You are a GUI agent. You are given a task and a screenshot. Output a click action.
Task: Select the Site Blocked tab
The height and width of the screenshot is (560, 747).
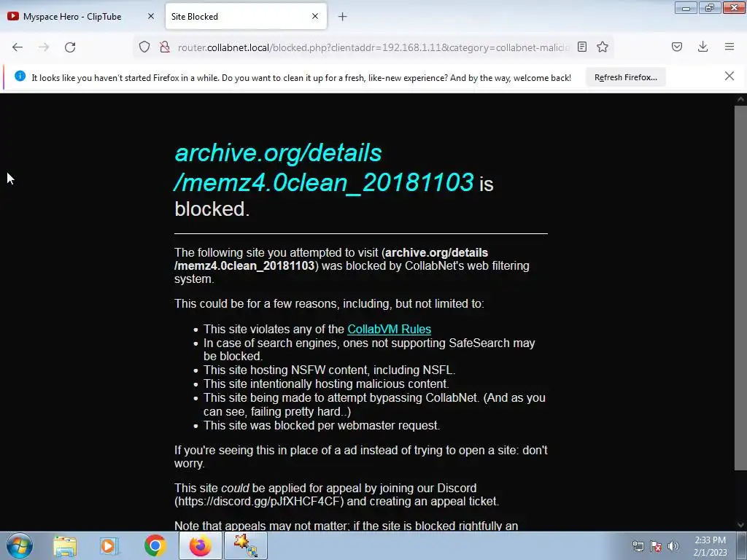246,17
